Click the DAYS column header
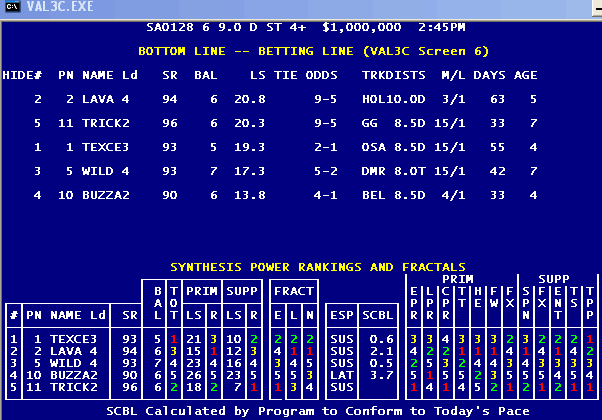This screenshot has width=602, height=420. click(489, 75)
